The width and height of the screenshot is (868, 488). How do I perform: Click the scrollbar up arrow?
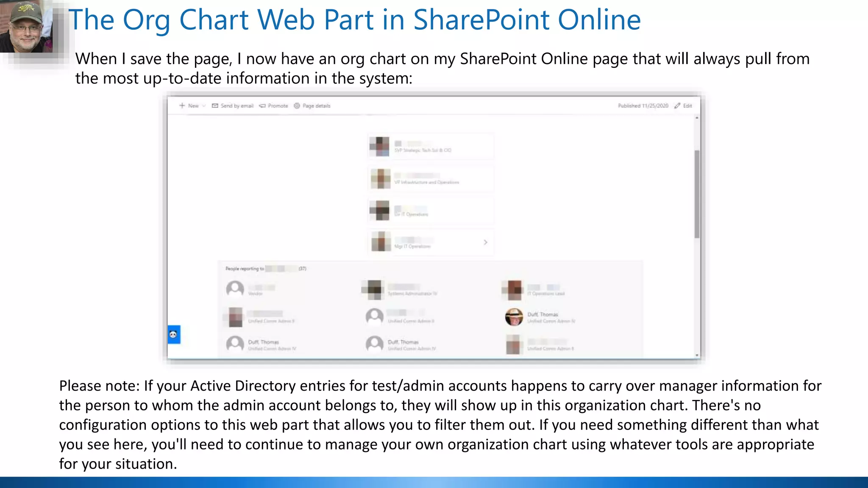click(x=697, y=118)
